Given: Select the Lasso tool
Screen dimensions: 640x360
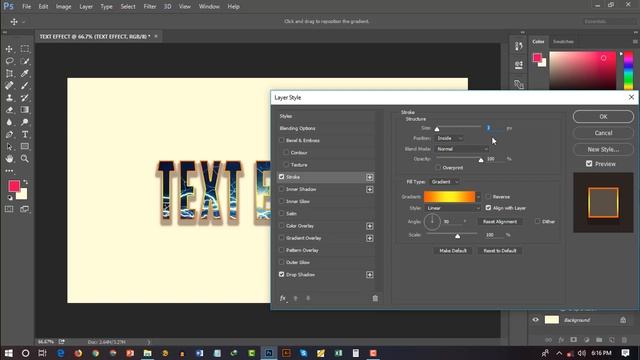Looking at the screenshot, I should point(9,61).
